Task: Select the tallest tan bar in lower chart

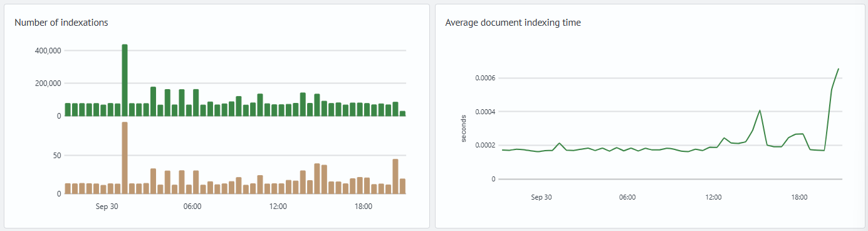Action: coord(125,158)
